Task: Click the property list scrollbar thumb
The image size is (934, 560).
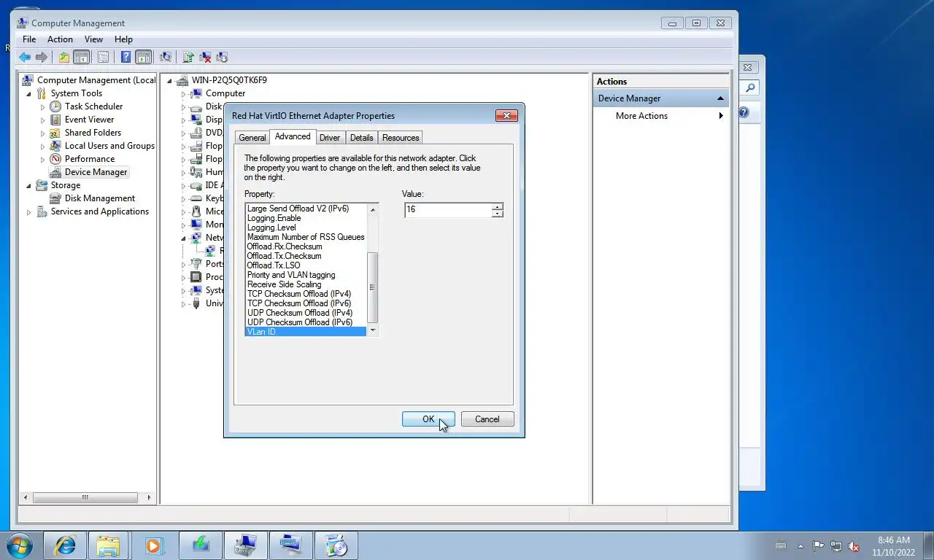Action: (x=373, y=287)
